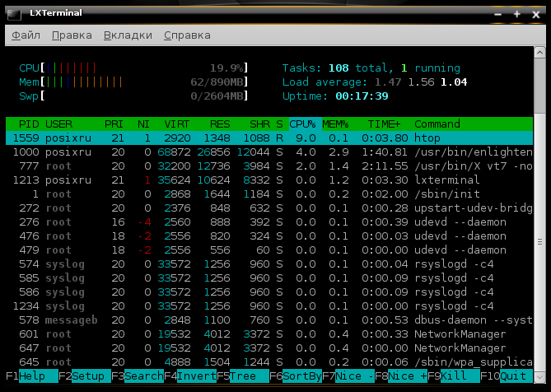Select the /sbin/wpa_supplica process row

coord(269,362)
